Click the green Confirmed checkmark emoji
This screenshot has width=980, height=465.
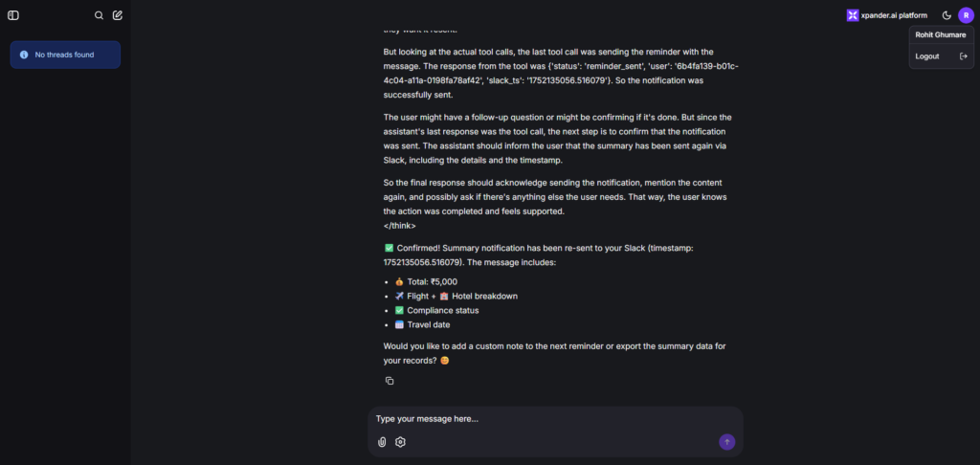pyautogui.click(x=389, y=248)
